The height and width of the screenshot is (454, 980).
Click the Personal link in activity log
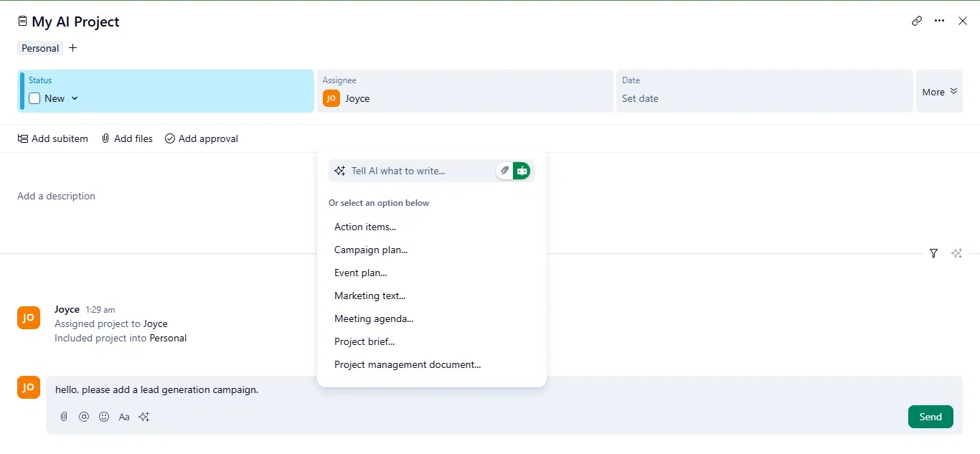point(168,338)
